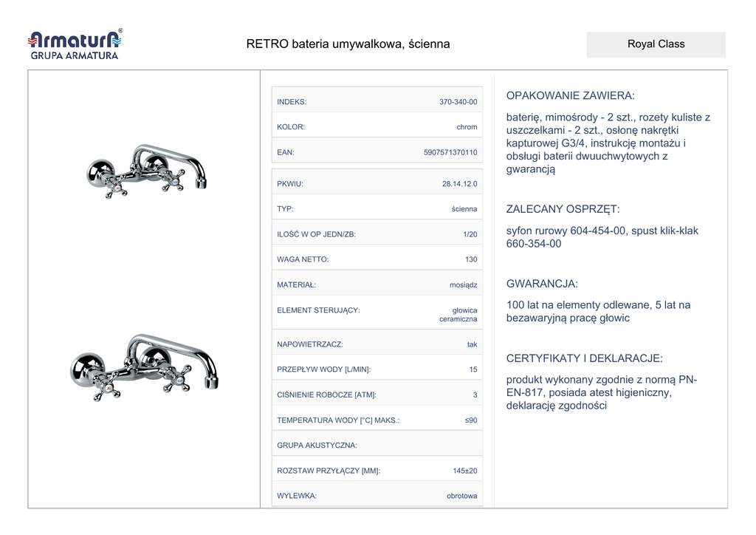Select the EAN number 5907571370110
The height and width of the screenshot is (535, 756).
(x=450, y=152)
